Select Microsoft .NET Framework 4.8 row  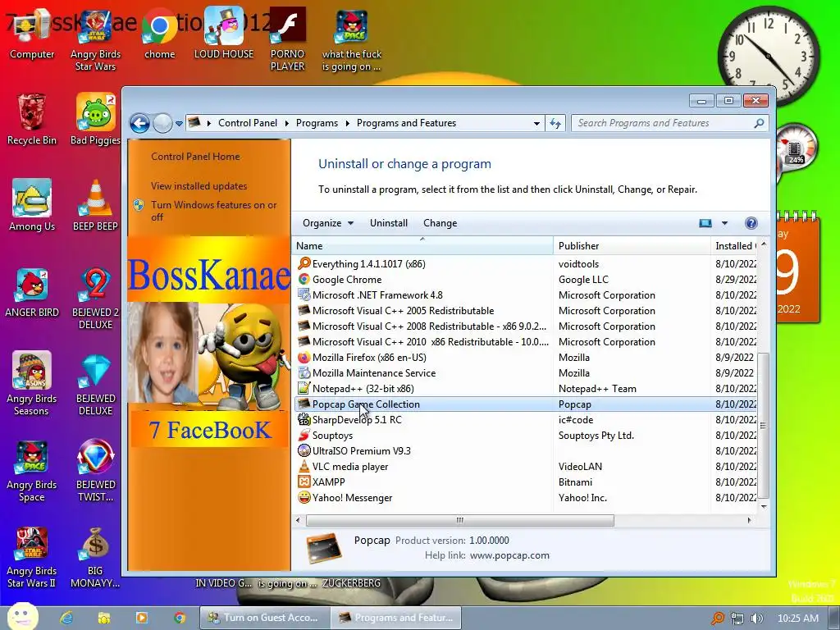tap(526, 295)
